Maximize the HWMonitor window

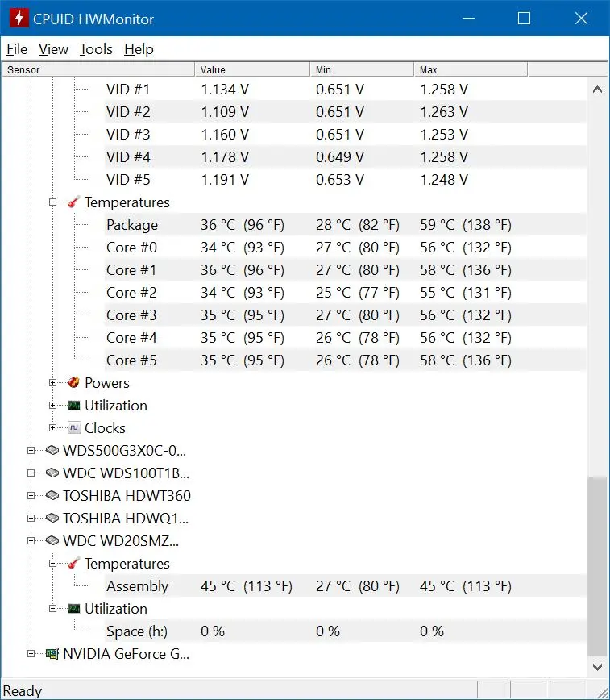tap(525, 19)
